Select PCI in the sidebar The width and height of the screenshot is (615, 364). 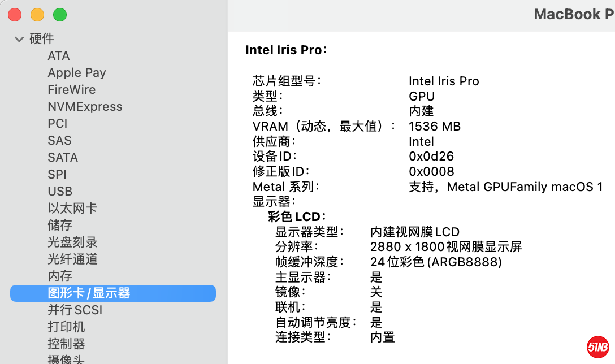[x=58, y=124]
